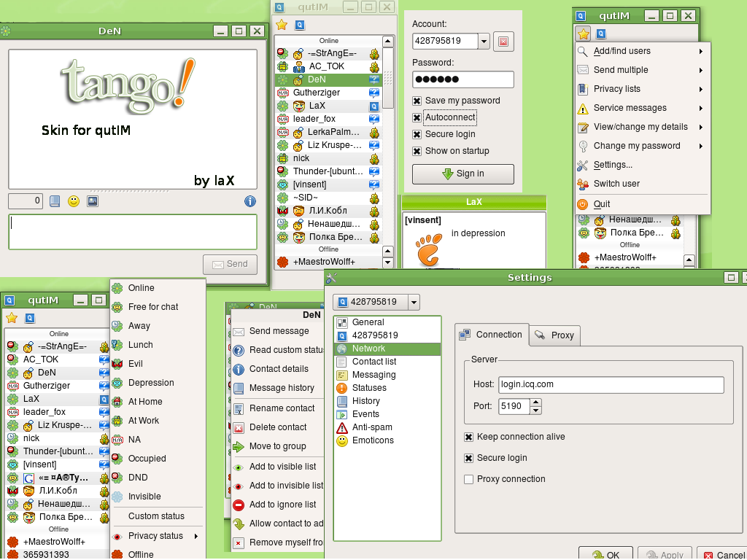Select the ~SID~ contact in the contact list
747x560 pixels.
(x=329, y=198)
